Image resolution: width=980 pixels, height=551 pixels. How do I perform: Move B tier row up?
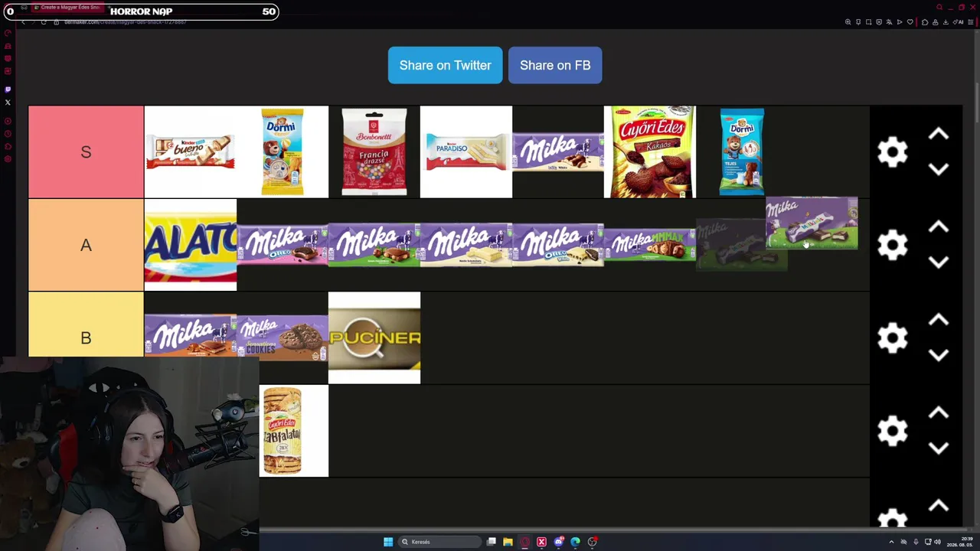[x=939, y=321]
